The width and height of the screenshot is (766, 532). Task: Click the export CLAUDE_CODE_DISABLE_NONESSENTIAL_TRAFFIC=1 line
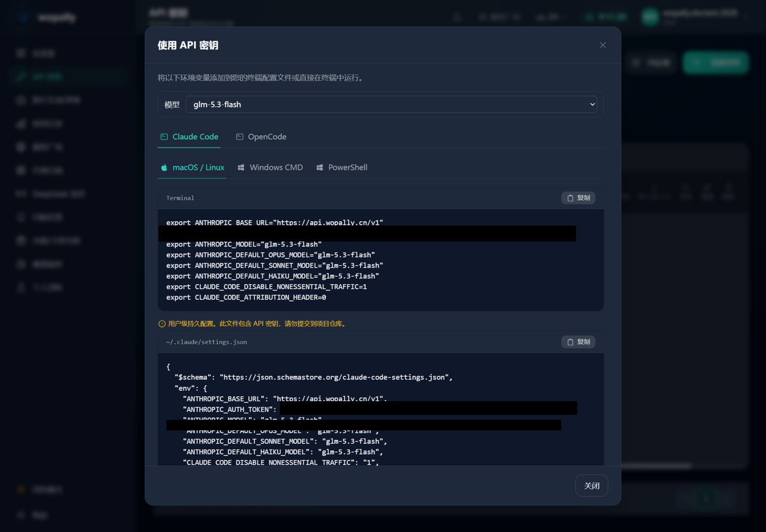point(267,287)
